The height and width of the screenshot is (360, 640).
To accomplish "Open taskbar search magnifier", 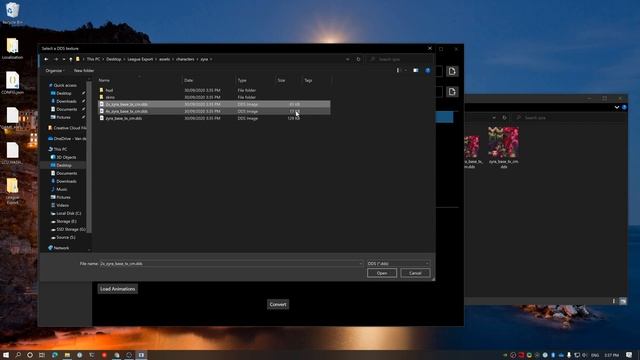I will pos(18,355).
